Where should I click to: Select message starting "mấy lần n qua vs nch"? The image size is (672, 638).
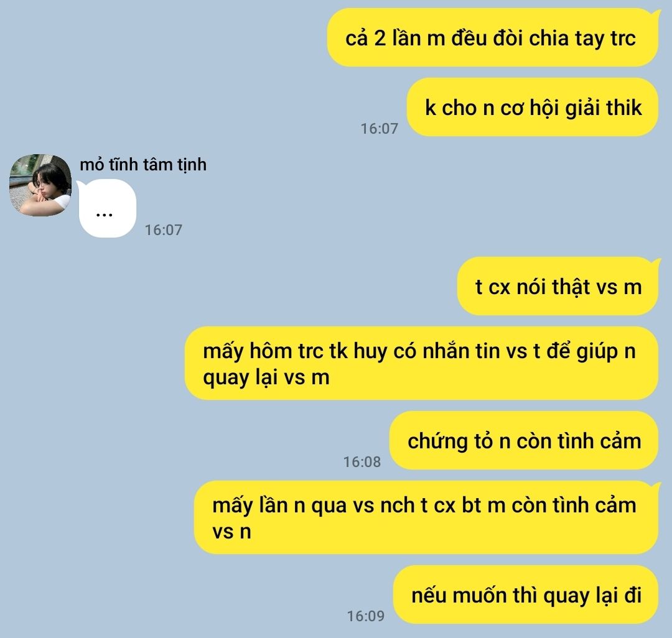click(x=426, y=517)
